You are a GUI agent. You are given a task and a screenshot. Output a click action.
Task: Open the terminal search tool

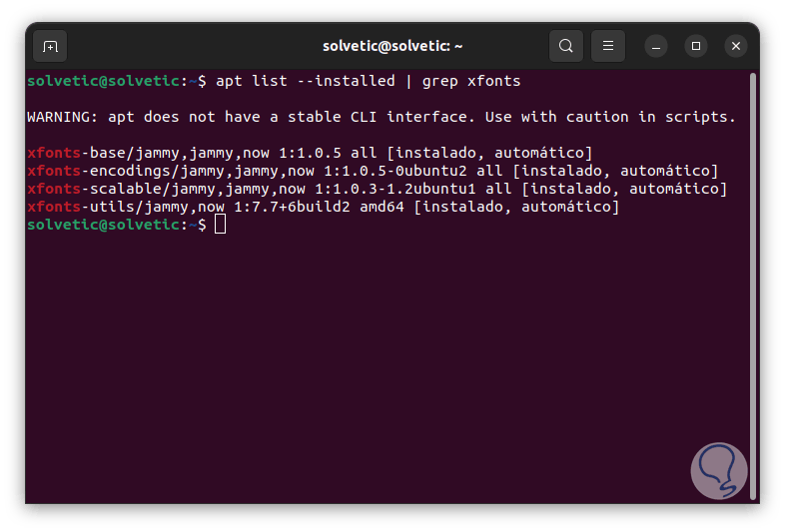pos(566,46)
